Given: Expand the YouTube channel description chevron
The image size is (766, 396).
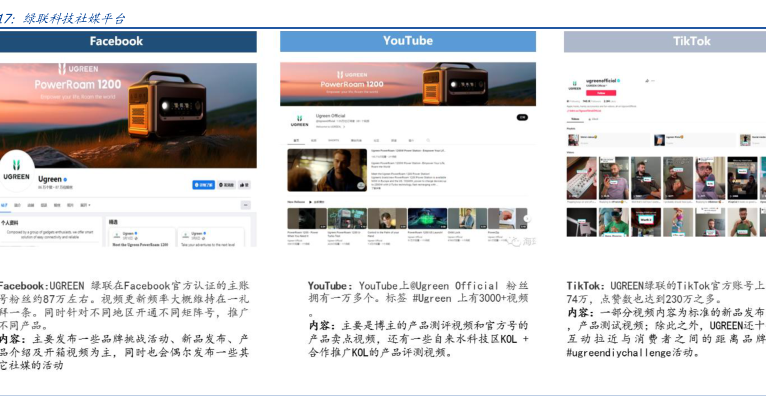Looking at the screenshot, I should [x=343, y=126].
